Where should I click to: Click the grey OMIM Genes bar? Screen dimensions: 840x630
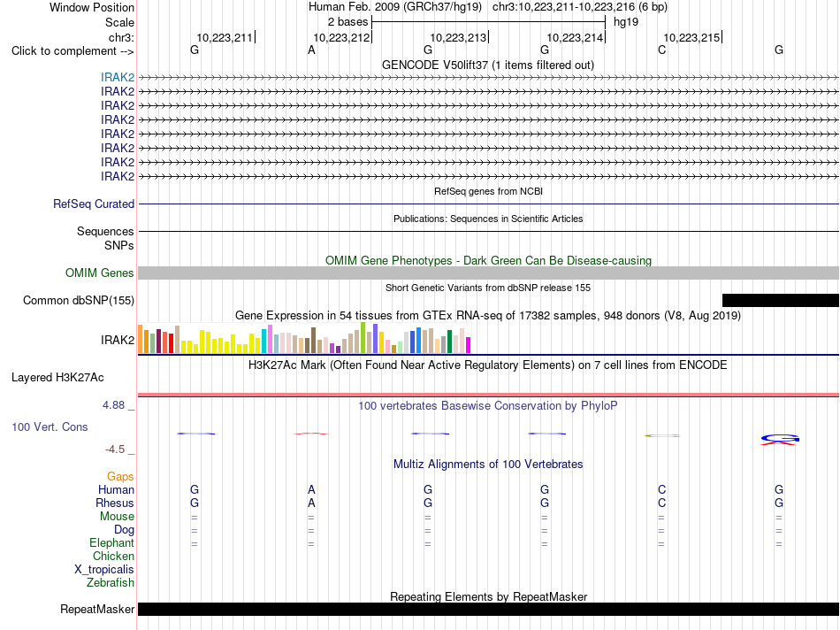[x=488, y=273]
